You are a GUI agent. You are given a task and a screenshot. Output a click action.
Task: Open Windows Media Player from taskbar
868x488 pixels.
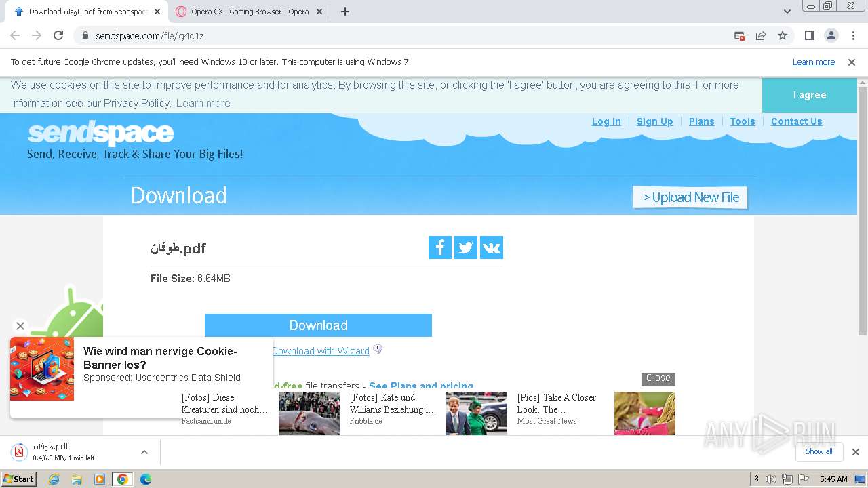point(100,479)
